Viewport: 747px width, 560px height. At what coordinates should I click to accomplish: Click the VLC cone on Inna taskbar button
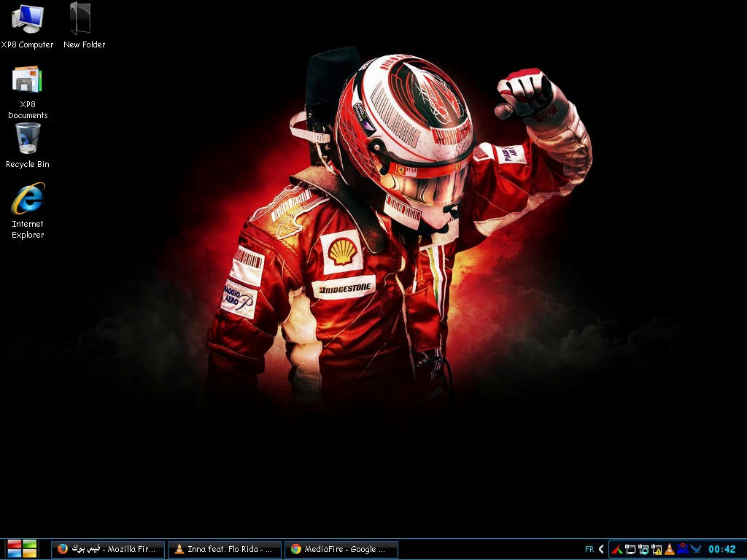(179, 549)
